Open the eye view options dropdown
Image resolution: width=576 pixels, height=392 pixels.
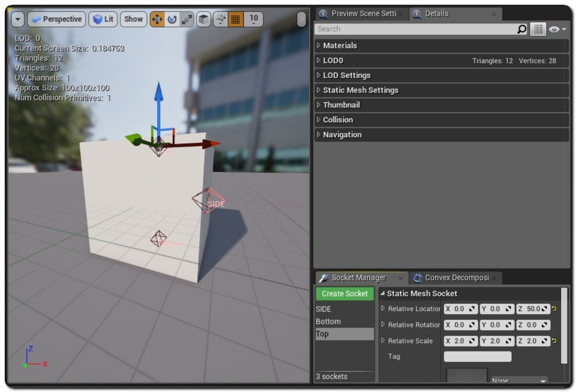[557, 29]
